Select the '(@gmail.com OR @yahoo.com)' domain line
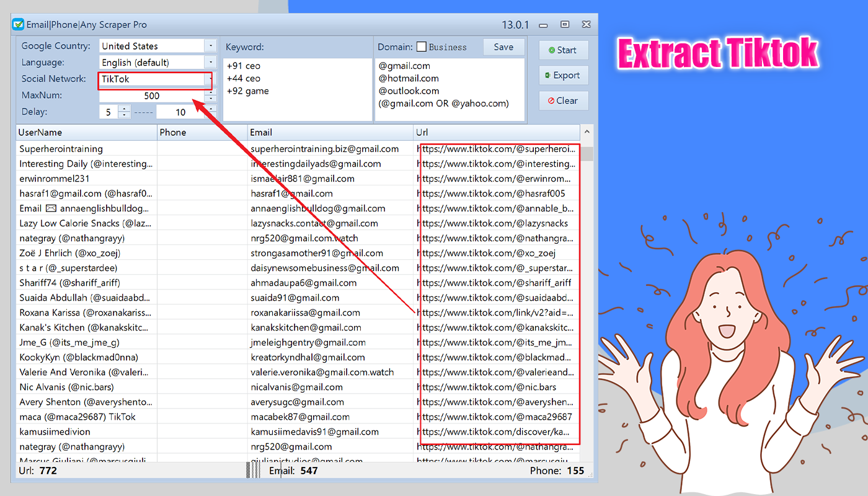 coord(443,104)
